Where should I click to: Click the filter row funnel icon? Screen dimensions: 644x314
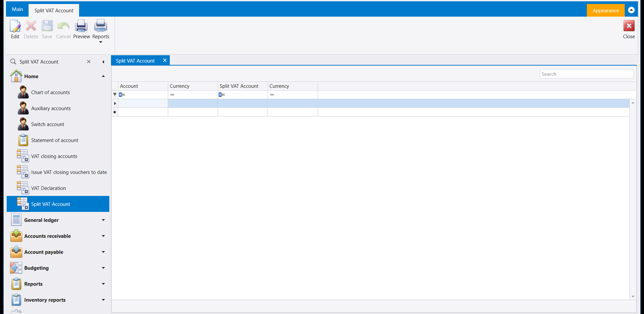click(x=115, y=95)
